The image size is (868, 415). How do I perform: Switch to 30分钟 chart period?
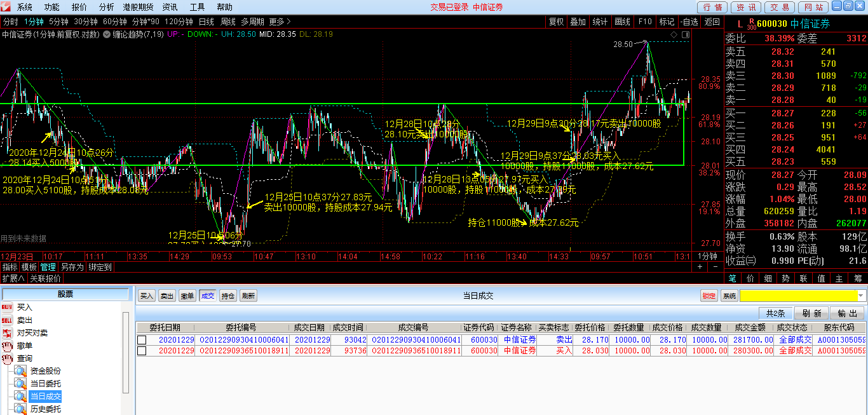coord(86,22)
